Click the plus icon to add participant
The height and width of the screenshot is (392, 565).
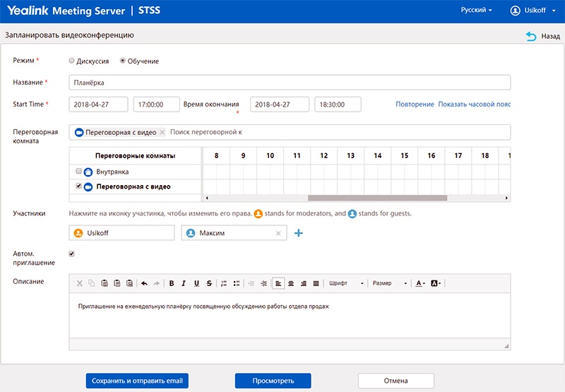299,233
